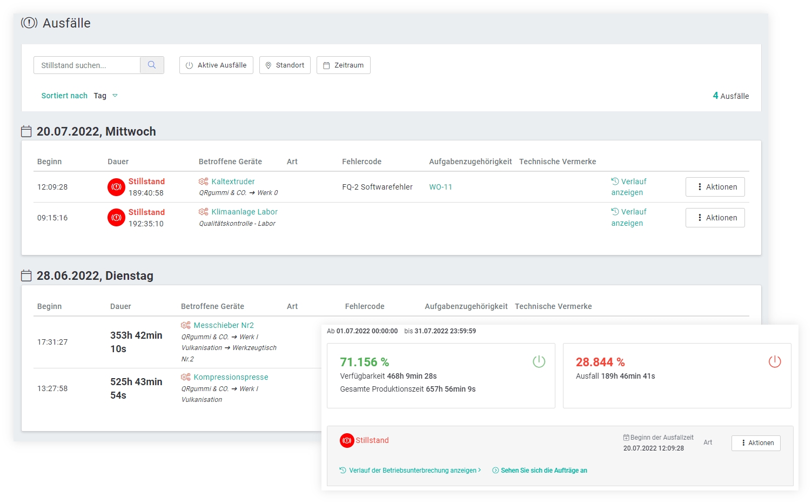Click the calendar icon beside 20.07.2022, Mittwoch
The height and width of the screenshot is (504, 812).
[x=26, y=132]
